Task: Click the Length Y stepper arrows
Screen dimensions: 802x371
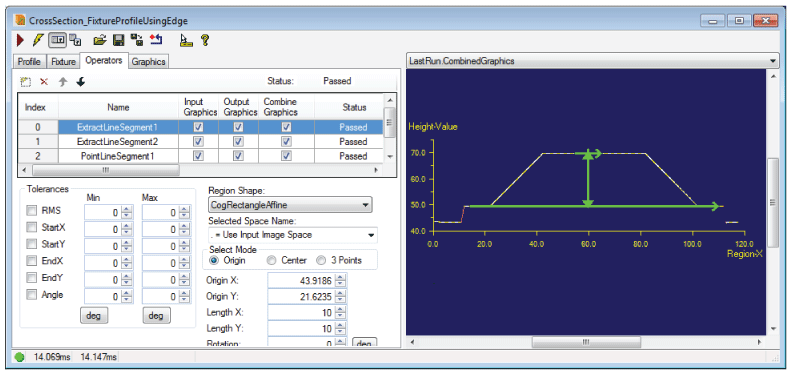Action: click(x=341, y=329)
